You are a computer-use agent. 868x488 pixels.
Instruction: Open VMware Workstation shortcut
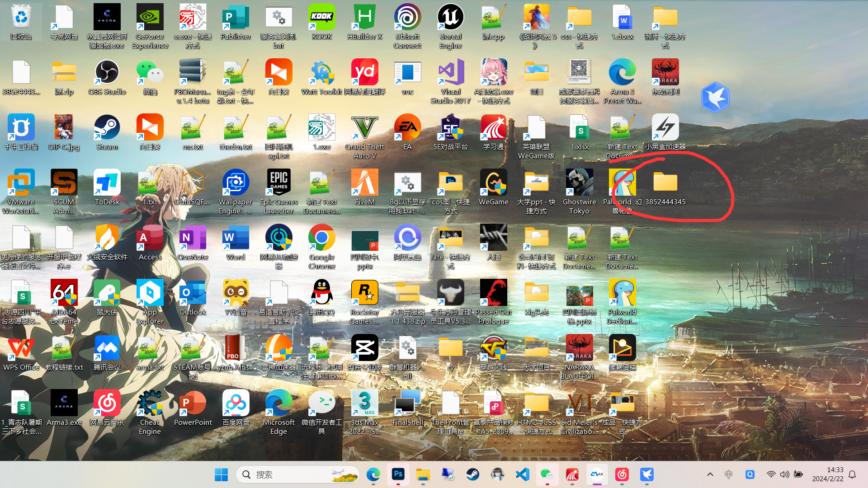click(21, 192)
